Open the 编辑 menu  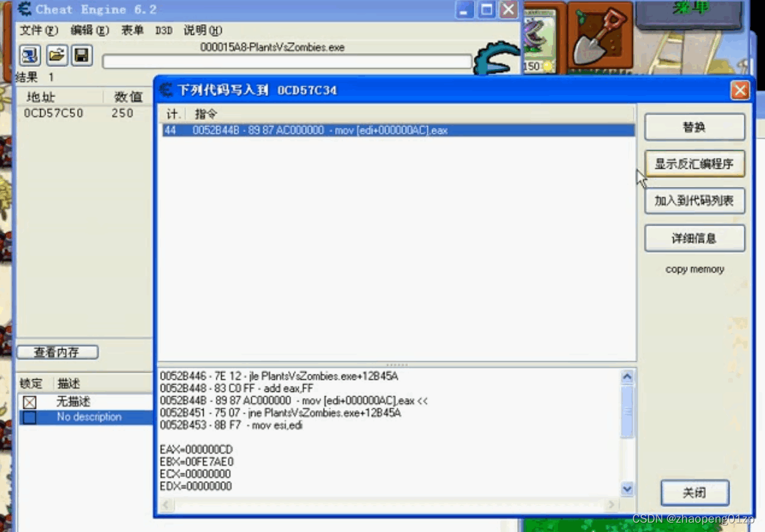(x=89, y=30)
